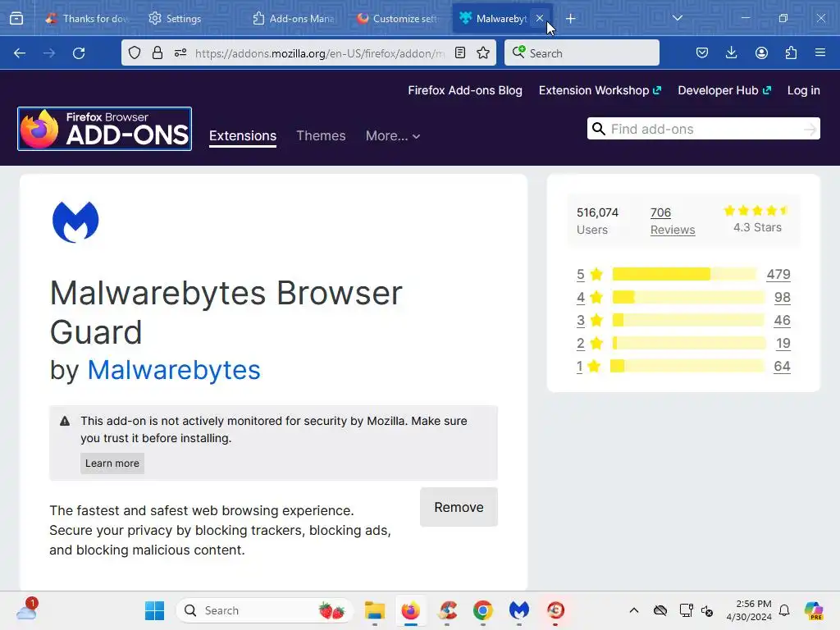Click the padlock site security icon
Screen dimensions: 840x630
[x=157, y=52]
